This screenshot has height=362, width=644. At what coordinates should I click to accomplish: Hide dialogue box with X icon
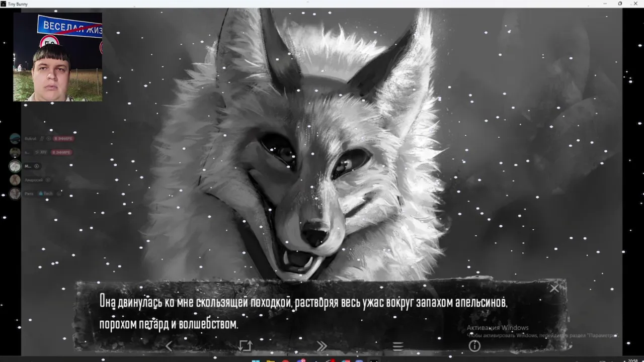click(x=554, y=289)
